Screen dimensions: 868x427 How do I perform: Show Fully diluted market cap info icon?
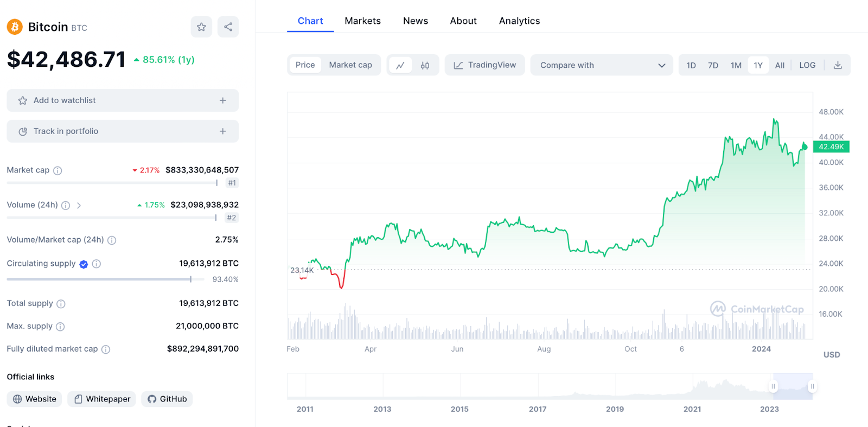[x=106, y=349]
